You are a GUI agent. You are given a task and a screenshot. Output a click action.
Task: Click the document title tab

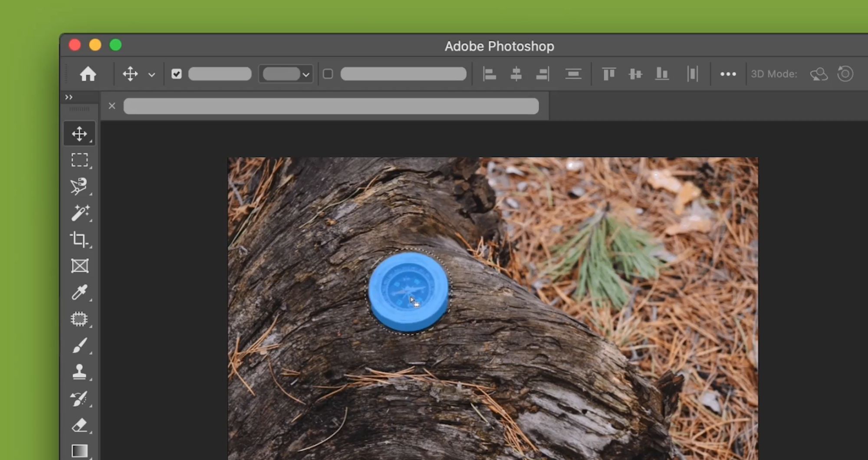point(331,106)
